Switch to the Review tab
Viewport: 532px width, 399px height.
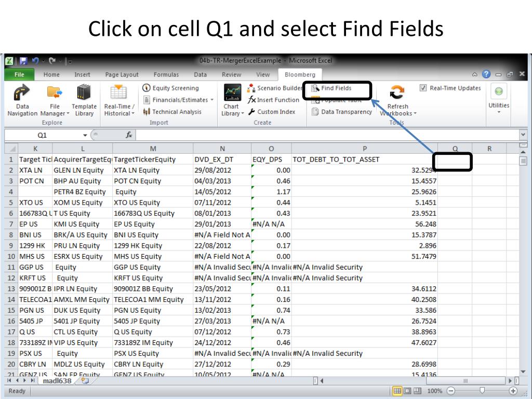click(x=231, y=75)
